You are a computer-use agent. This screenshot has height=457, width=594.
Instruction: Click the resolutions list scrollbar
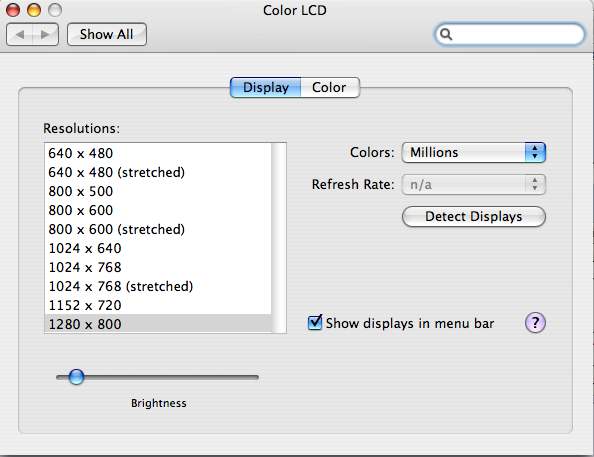pyautogui.click(x=279, y=238)
